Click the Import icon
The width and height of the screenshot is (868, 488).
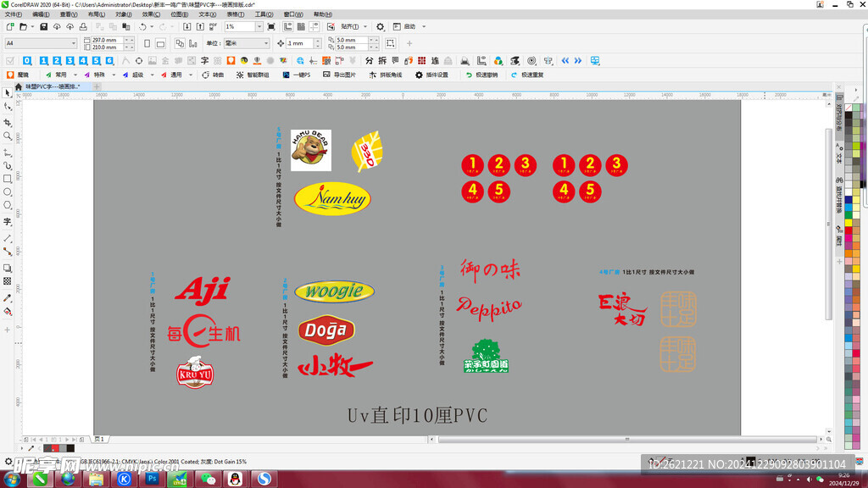coord(186,26)
